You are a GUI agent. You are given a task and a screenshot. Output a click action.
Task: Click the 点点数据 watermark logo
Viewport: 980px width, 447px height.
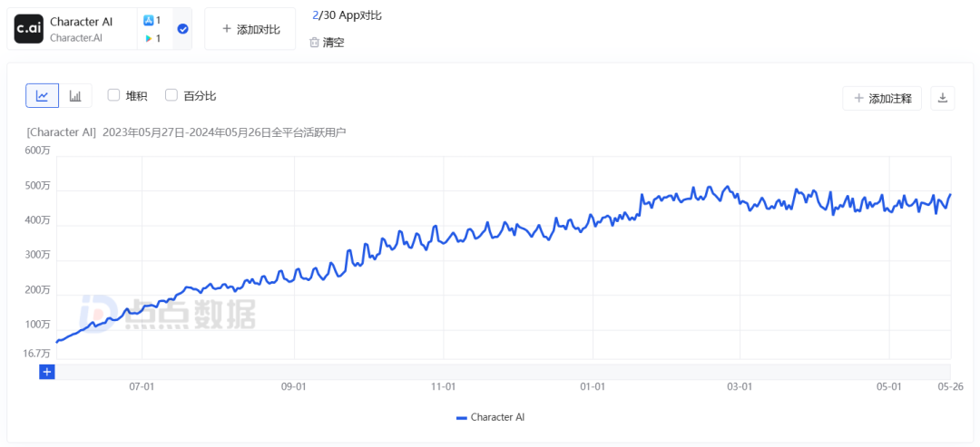pos(168,313)
